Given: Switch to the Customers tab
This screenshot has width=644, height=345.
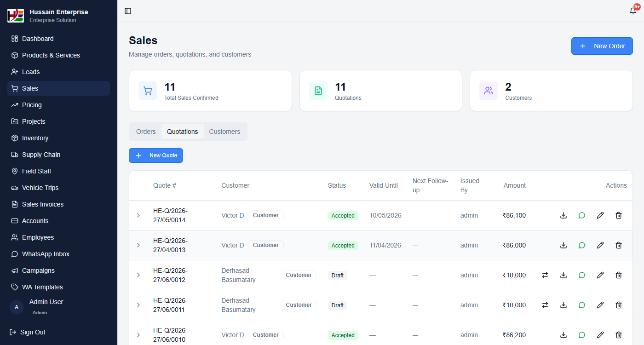Looking at the screenshot, I should (224, 132).
